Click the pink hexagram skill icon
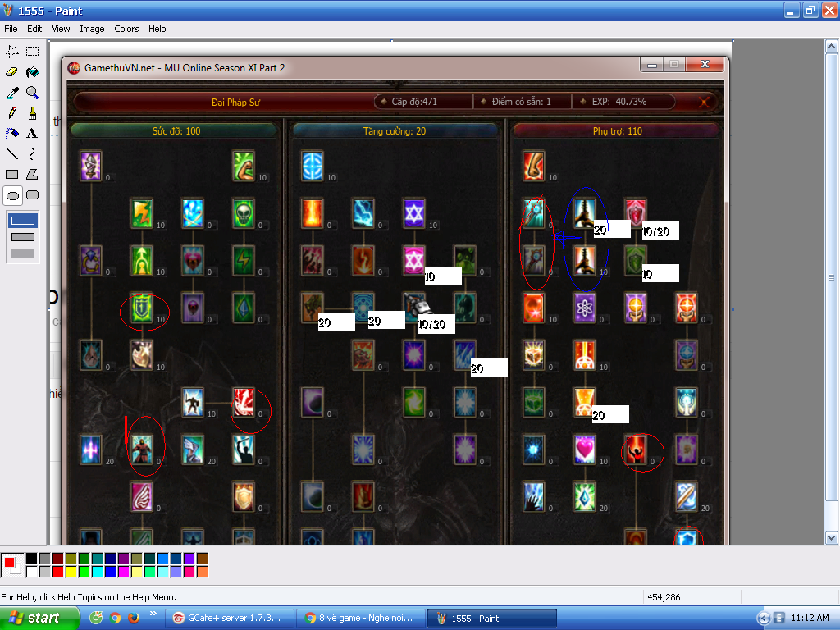The width and height of the screenshot is (840, 630). pyautogui.click(x=414, y=260)
